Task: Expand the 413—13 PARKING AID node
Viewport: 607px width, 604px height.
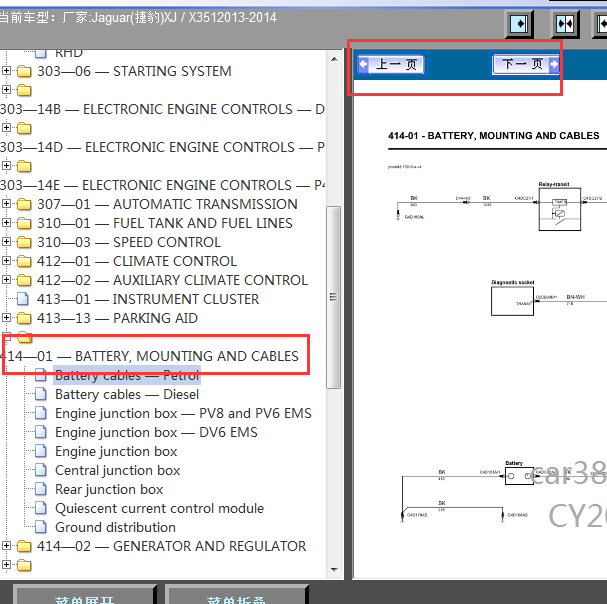Action: tap(6, 317)
